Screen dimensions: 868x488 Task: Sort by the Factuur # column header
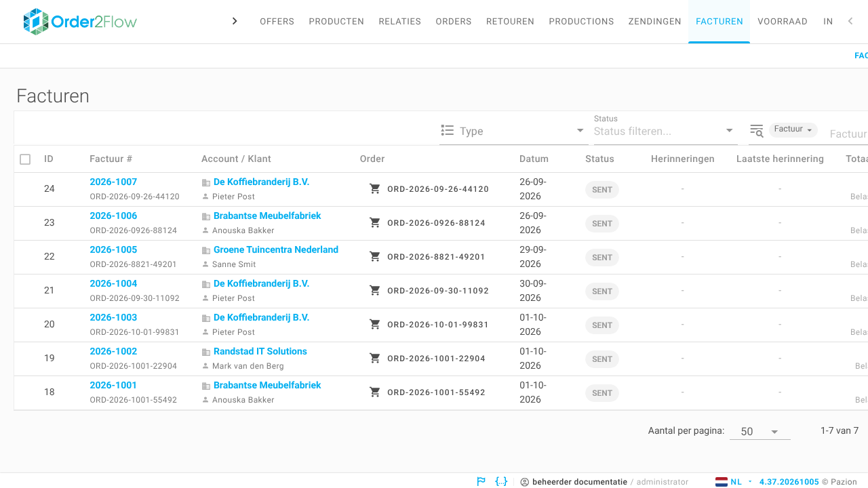(111, 159)
